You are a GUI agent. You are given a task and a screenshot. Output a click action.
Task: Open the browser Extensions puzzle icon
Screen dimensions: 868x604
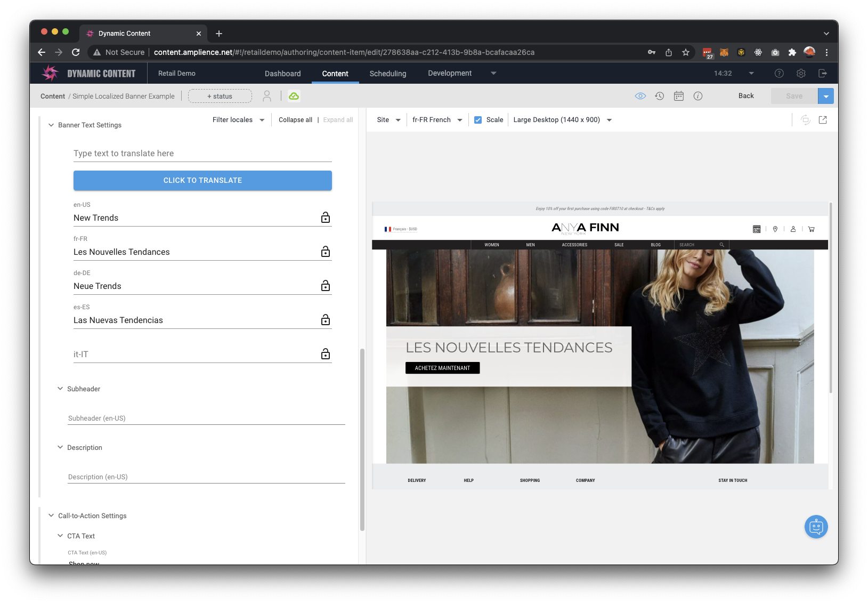792,52
